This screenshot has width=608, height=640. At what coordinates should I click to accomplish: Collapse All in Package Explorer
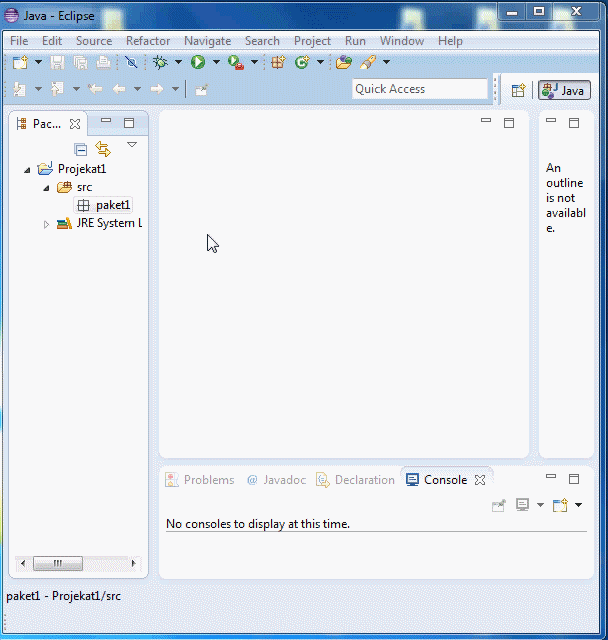(81, 149)
